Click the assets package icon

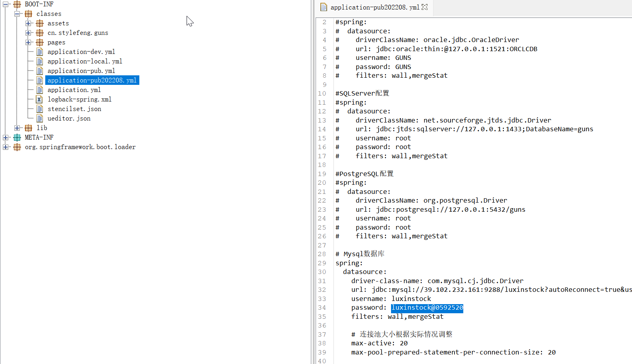tap(40, 23)
